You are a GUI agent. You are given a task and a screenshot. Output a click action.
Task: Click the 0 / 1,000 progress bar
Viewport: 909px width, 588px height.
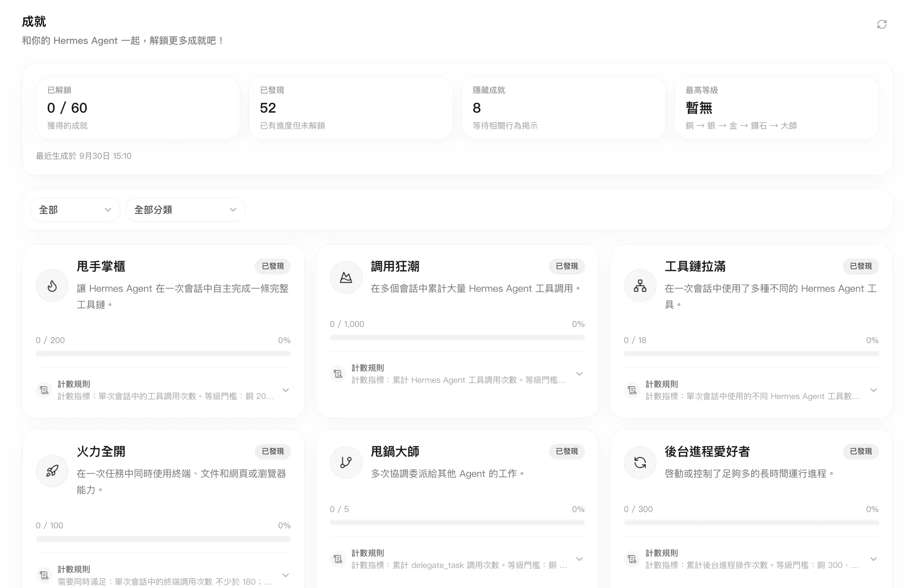click(x=457, y=337)
